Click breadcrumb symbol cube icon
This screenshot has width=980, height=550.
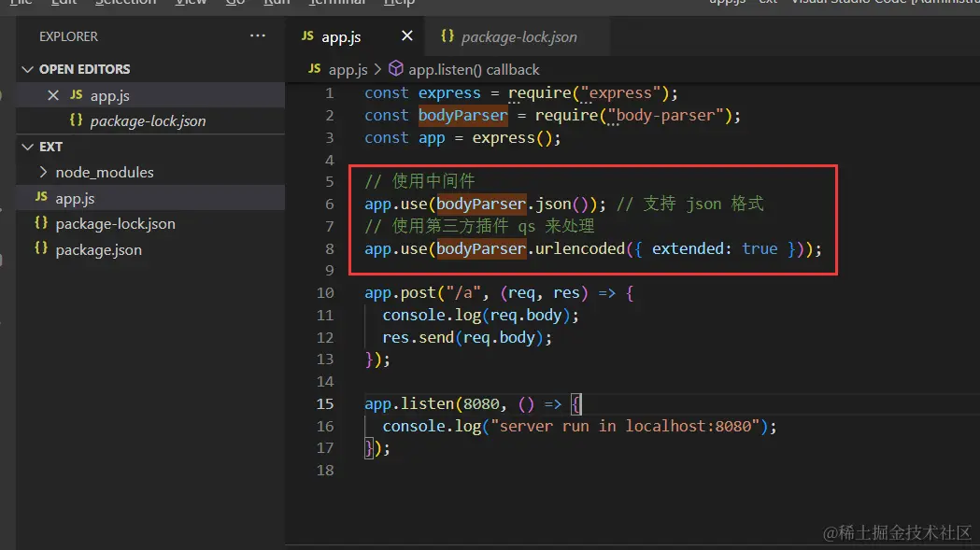(395, 69)
